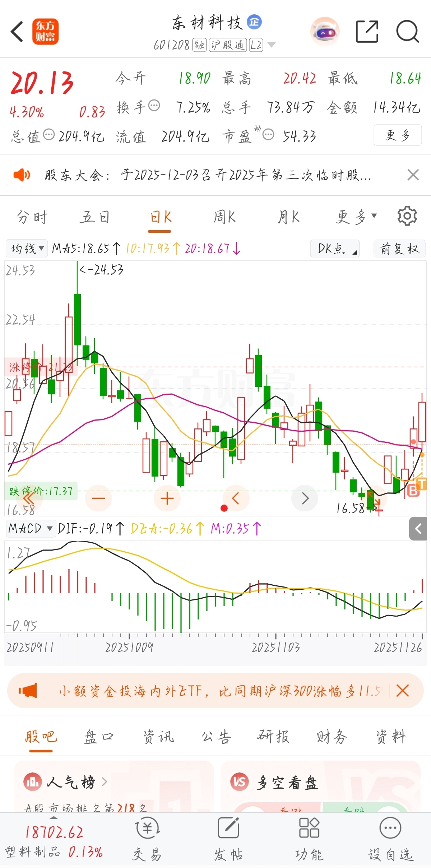Screen dimensions: 431x868
Task: Tap the L2 level tag
Action: point(256,45)
